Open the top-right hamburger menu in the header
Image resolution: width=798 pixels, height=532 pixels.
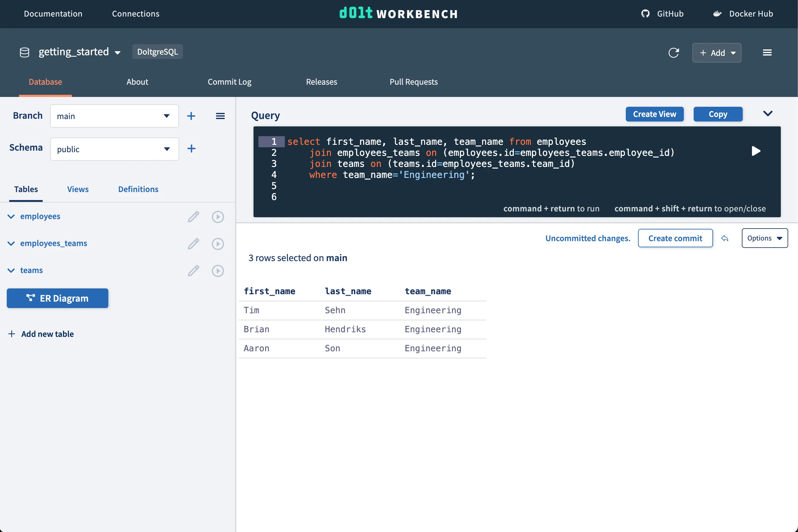coord(767,52)
